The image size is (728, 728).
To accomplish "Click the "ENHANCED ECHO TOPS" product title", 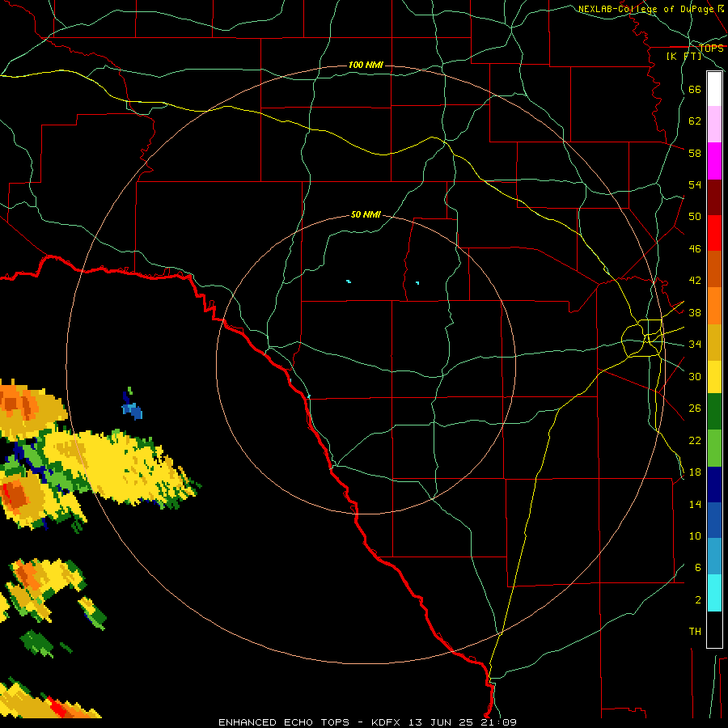I will tap(284, 722).
